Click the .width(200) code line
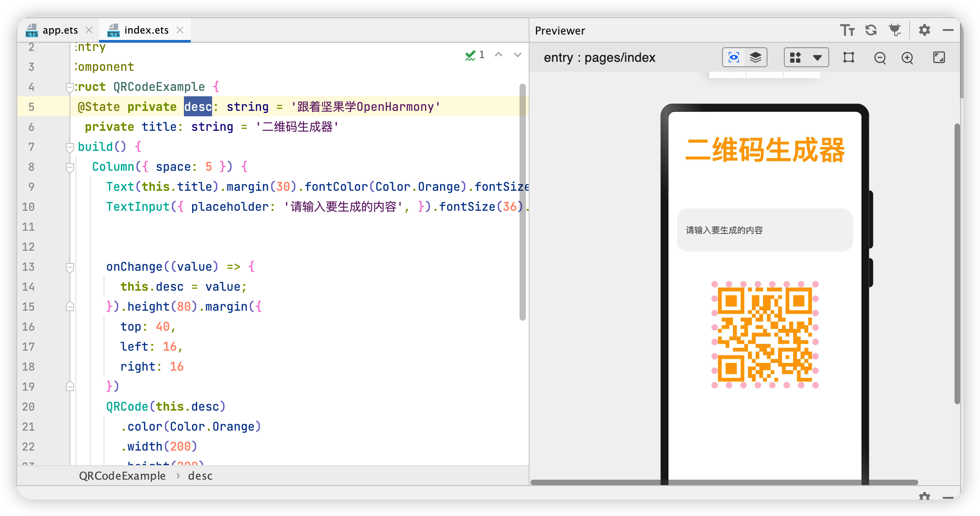This screenshot has height=516, width=980. [x=159, y=447]
